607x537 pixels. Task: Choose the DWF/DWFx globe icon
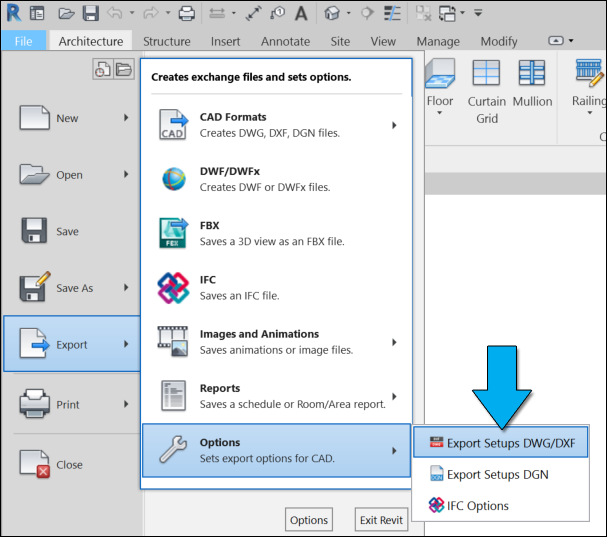[174, 179]
